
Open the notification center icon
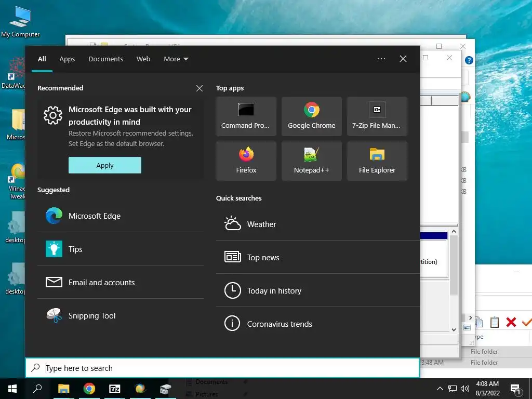click(x=515, y=389)
